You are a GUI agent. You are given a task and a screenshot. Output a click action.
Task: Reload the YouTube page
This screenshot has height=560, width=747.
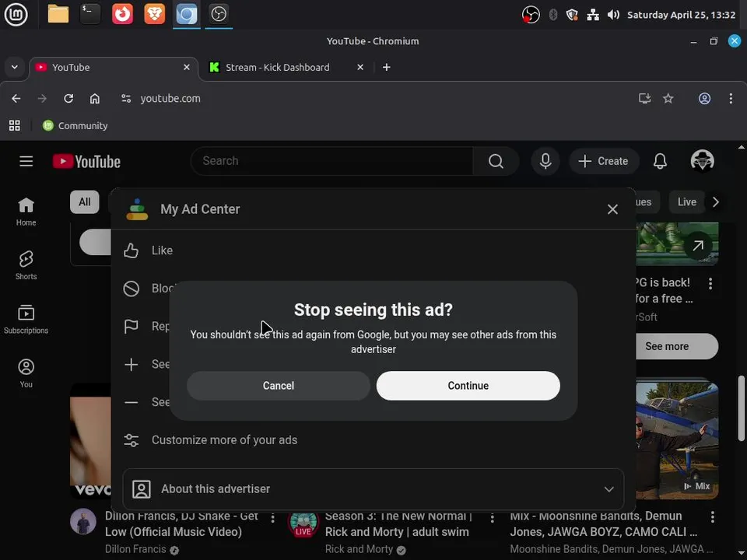(x=68, y=99)
